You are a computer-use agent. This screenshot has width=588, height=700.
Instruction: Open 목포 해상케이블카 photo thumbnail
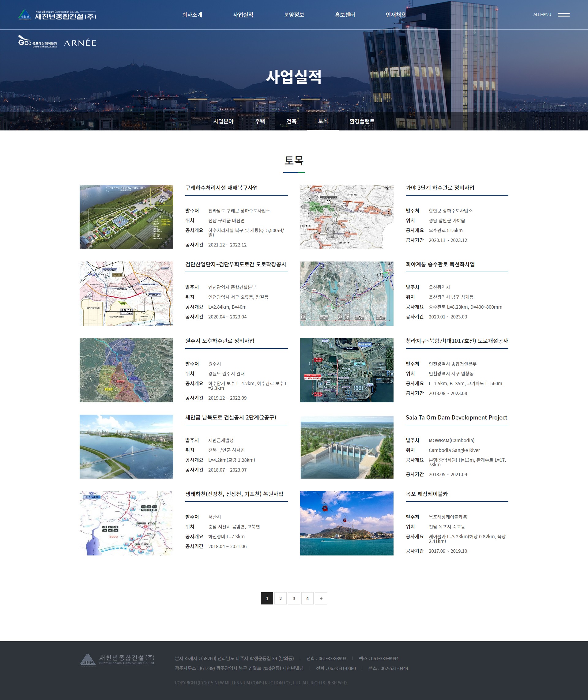click(347, 523)
